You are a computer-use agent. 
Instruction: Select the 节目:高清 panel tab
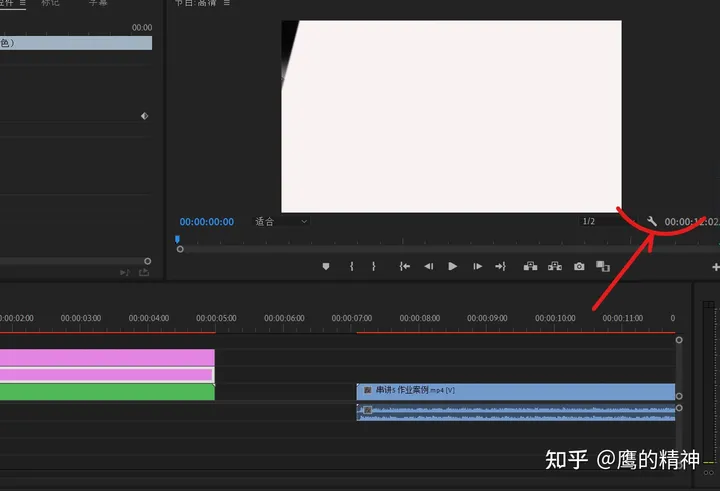[195, 3]
